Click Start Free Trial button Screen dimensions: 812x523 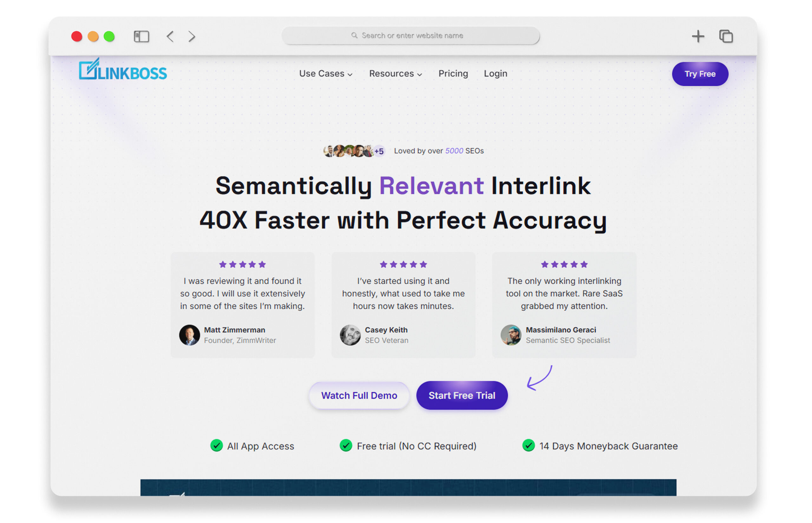pos(462,395)
